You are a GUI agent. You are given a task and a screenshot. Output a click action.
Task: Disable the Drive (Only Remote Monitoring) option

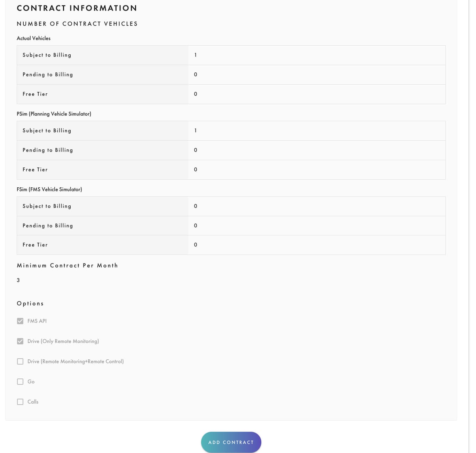(x=20, y=341)
